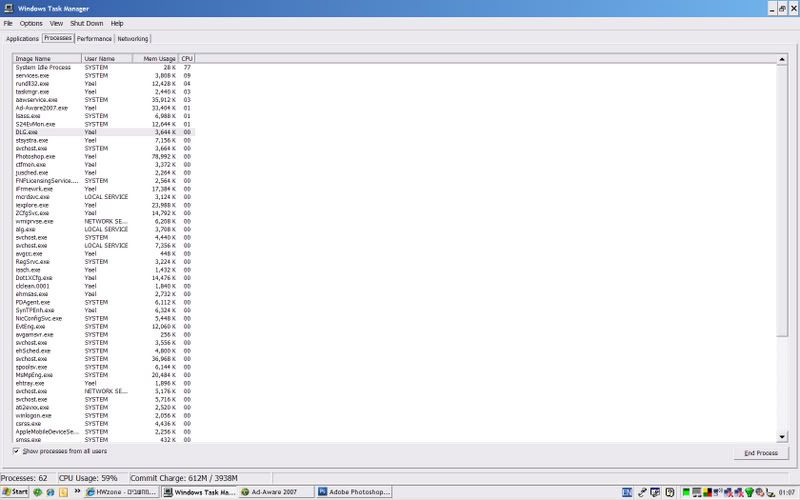The image size is (800, 500).
Task: Click the yellow Quick Launch icon
Action: tap(63, 492)
